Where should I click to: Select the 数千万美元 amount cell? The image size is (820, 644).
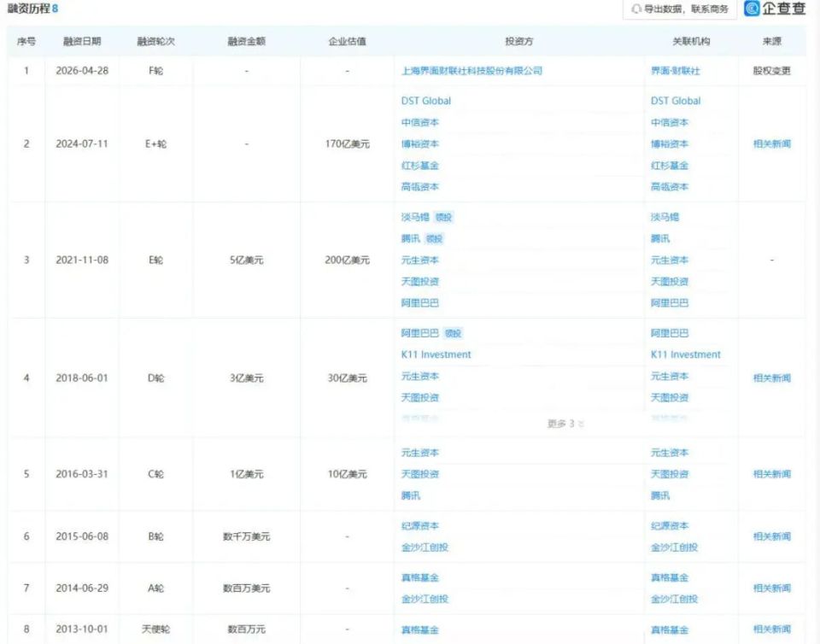tap(246, 536)
